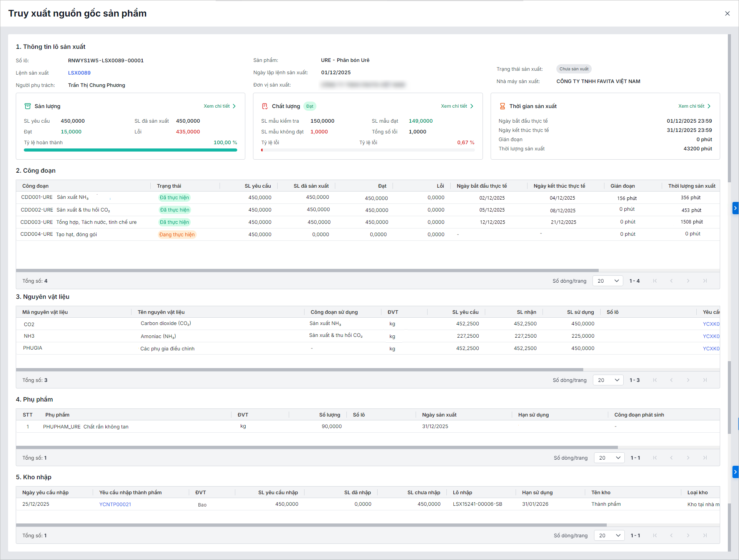Open rows-per-page dropdown in Nguyên vật liệu section
Screen dimensions: 739x560
click(x=608, y=380)
